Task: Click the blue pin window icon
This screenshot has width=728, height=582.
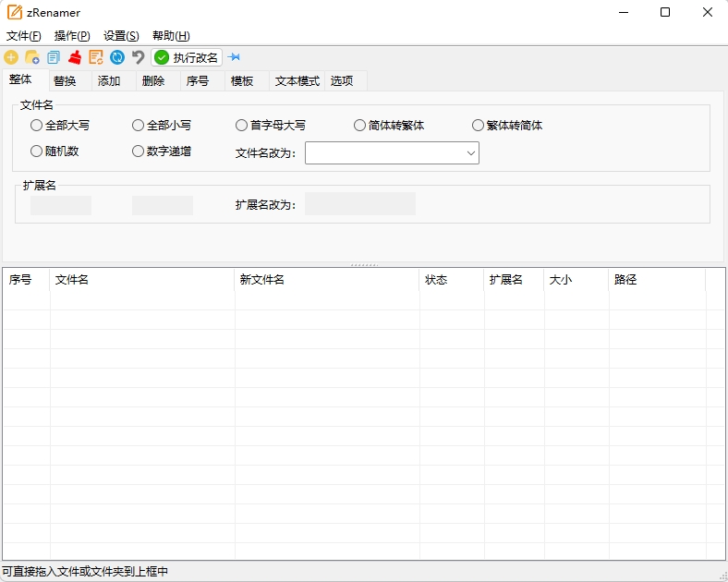Action: [x=235, y=57]
